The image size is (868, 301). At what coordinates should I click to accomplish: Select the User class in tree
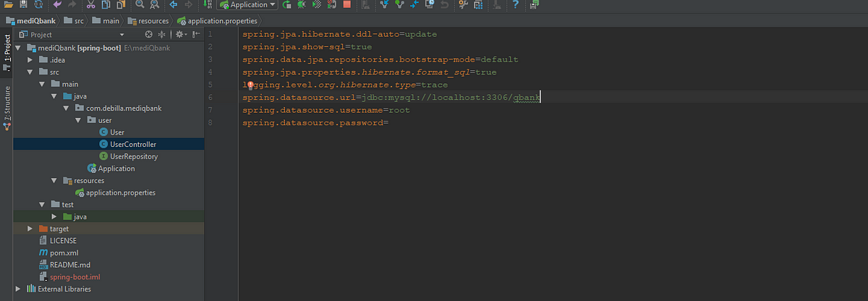click(112, 132)
